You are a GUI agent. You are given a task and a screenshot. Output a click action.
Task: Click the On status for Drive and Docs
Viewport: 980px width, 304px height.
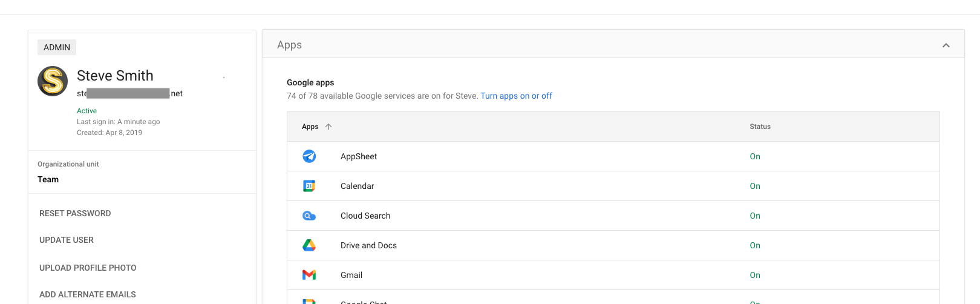pos(755,245)
